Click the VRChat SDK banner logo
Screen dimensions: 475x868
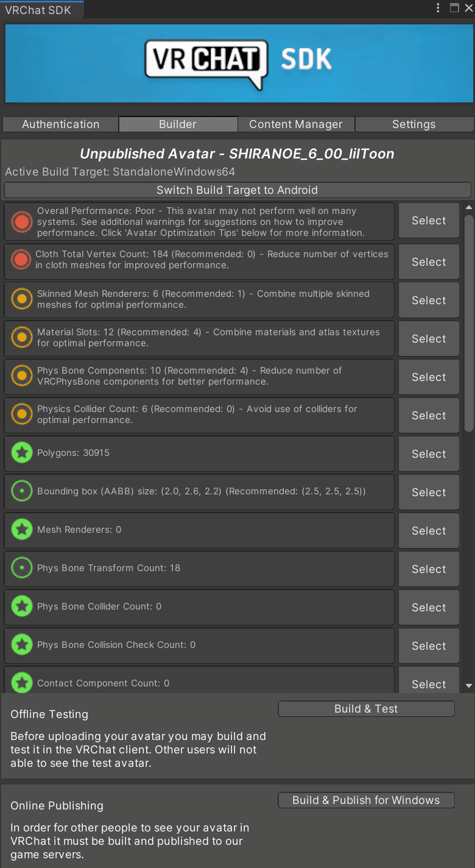(238, 63)
